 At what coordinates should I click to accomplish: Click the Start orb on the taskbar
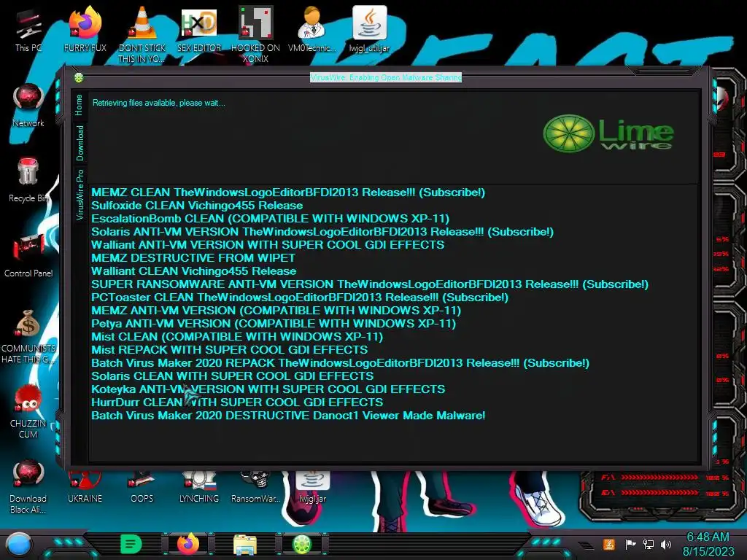[x=19, y=545]
